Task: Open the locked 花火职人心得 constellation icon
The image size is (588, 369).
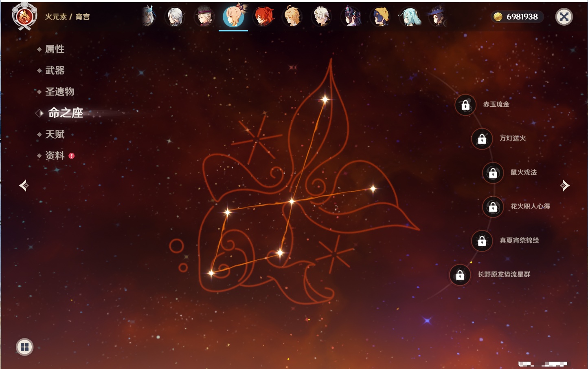Action: point(493,207)
